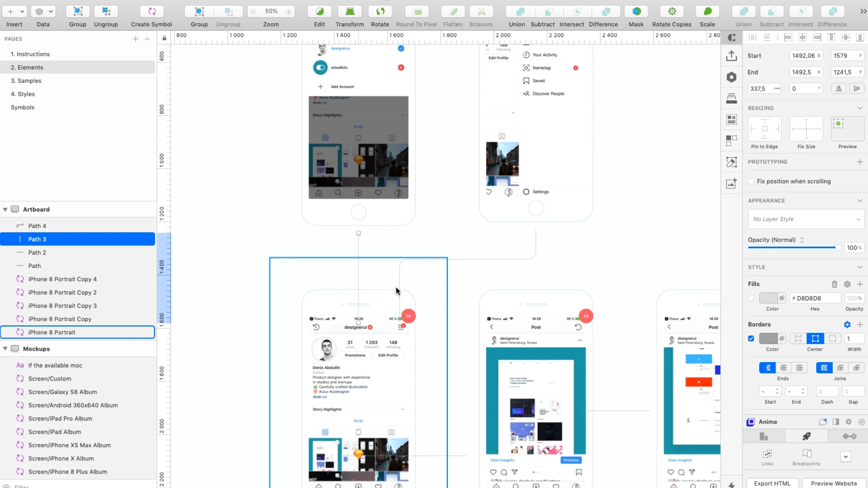Image resolution: width=868 pixels, height=488 pixels.
Task: Toggle the ruler lock icon
Action: click(164, 38)
